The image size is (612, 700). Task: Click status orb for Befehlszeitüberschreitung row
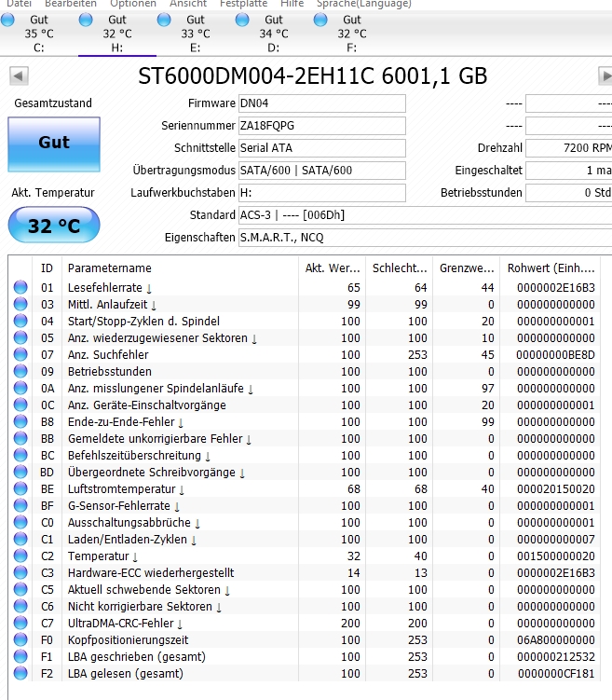pos(20,455)
